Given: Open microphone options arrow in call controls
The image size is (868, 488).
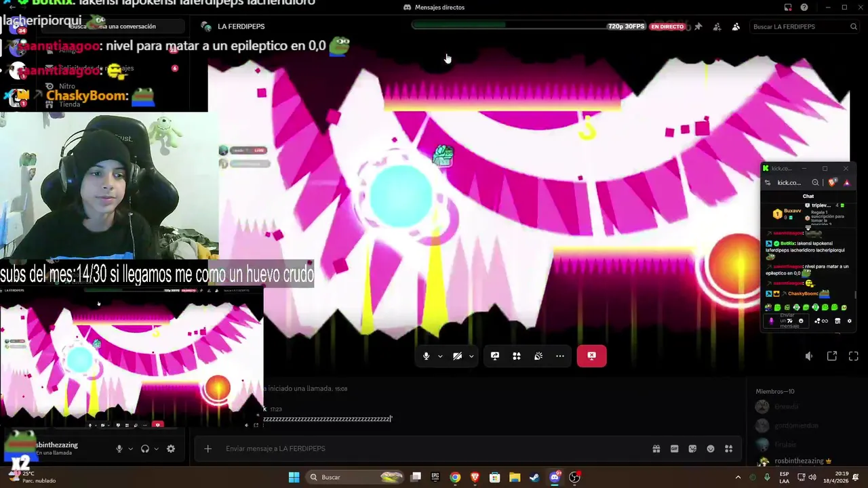Looking at the screenshot, I should coord(440,357).
